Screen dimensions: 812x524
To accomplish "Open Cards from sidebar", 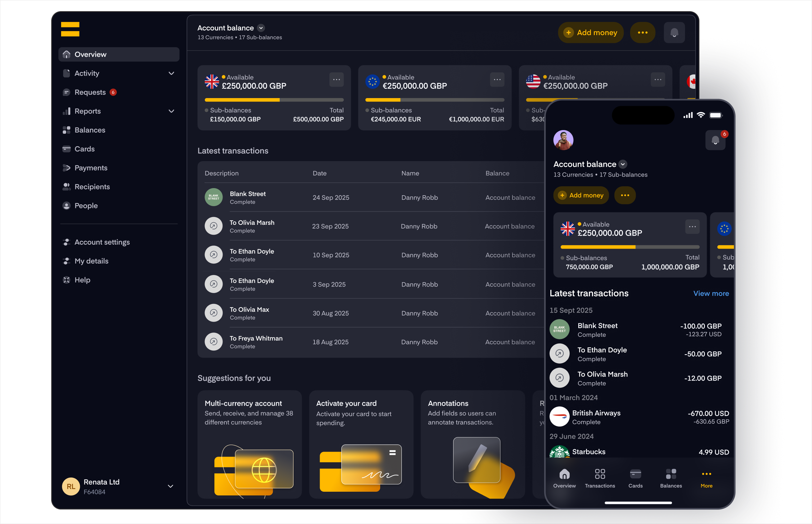I will [84, 149].
